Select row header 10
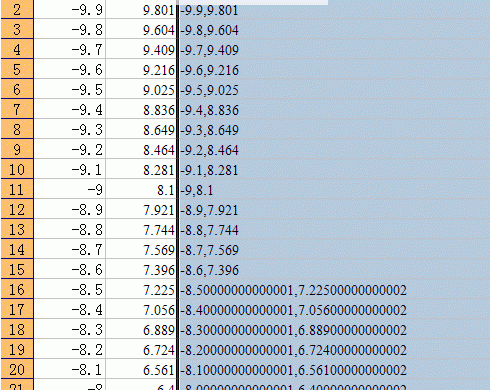490x391 pixels. click(x=17, y=169)
